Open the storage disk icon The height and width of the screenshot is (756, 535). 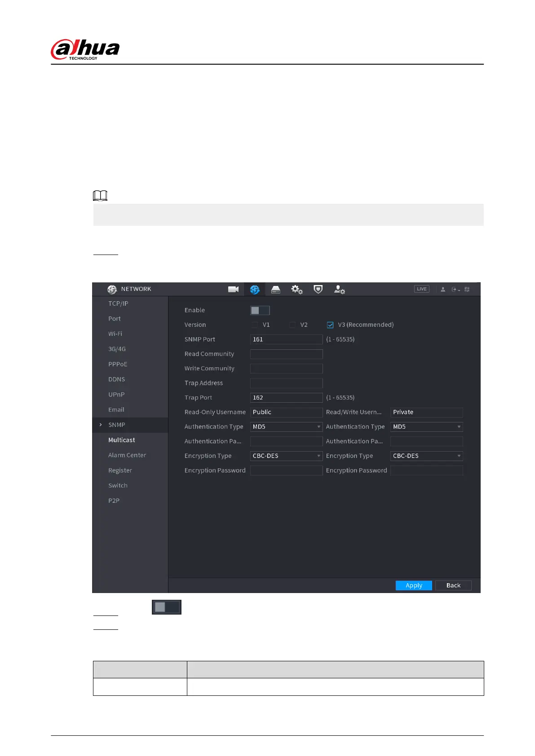click(276, 290)
